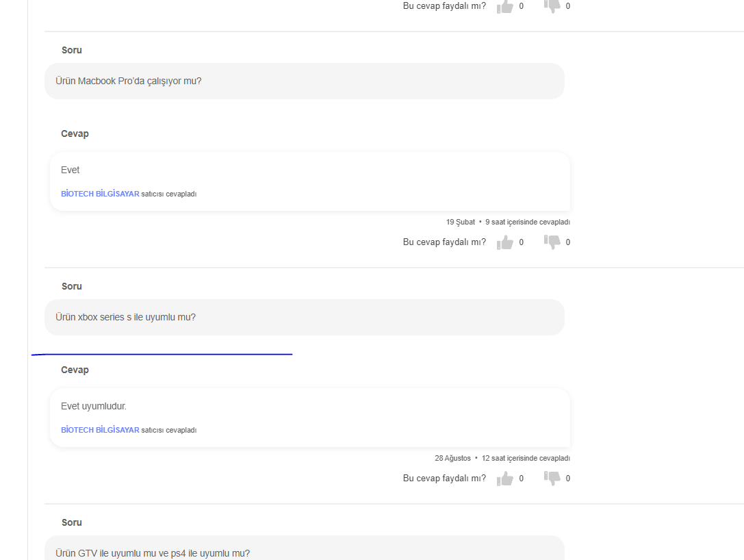Click 'Bu cevap faydalı mı?' under Macbook answer
The image size is (744, 560).
point(444,242)
